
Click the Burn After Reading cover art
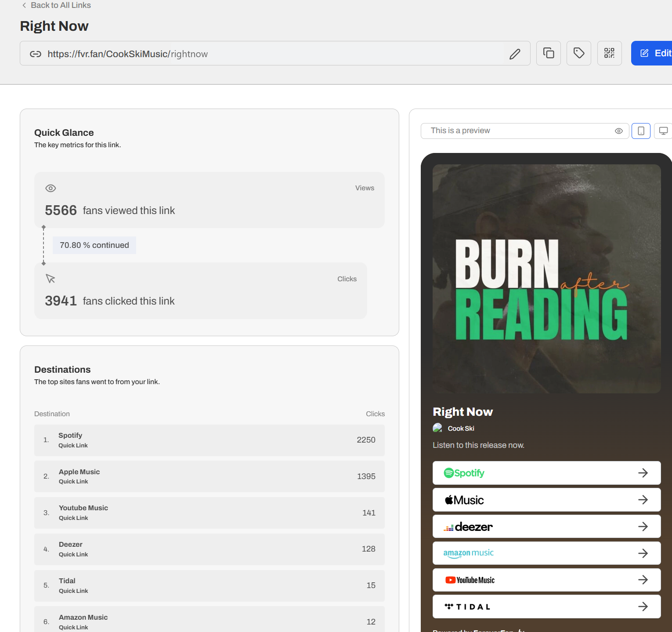coord(546,279)
